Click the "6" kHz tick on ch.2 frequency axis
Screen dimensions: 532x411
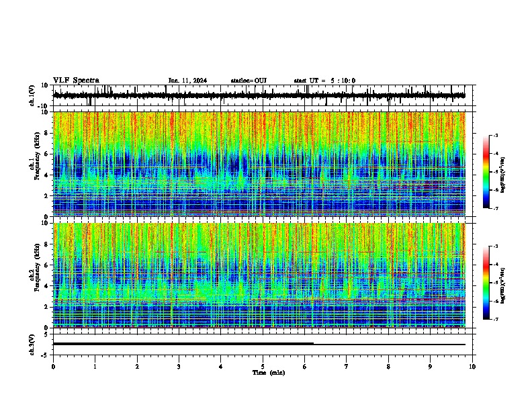coord(47,265)
